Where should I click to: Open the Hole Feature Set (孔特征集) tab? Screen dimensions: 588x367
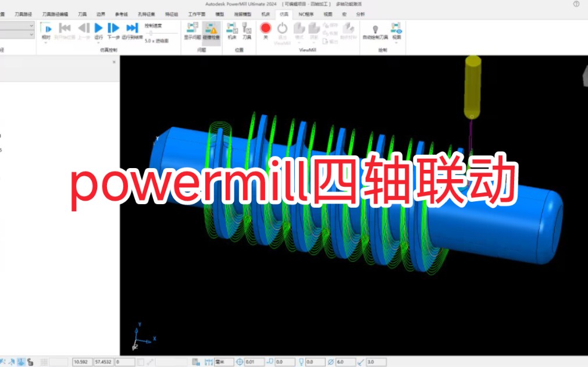tap(146, 14)
